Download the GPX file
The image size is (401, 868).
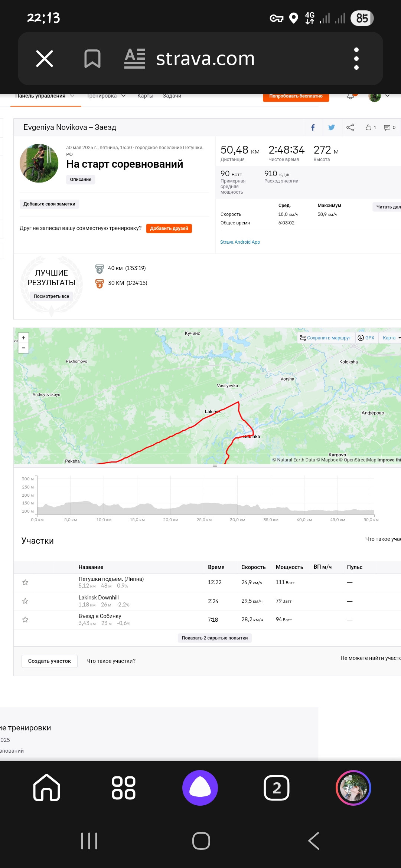366,338
